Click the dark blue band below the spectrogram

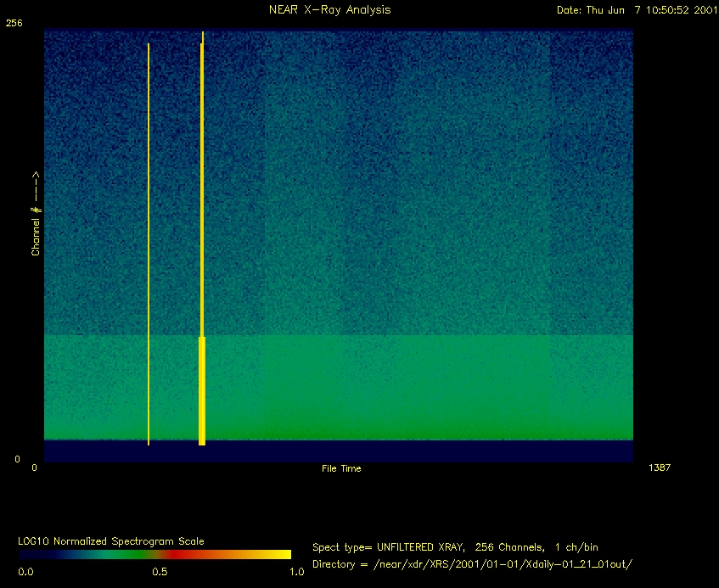coord(340,451)
